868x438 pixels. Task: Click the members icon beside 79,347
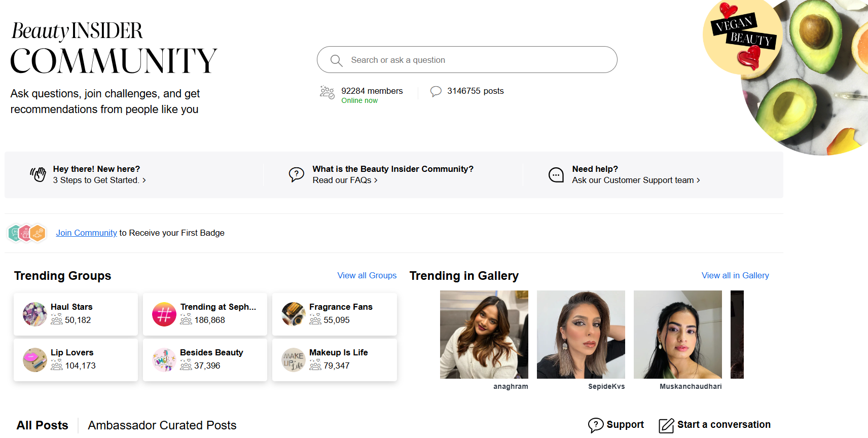(x=315, y=365)
